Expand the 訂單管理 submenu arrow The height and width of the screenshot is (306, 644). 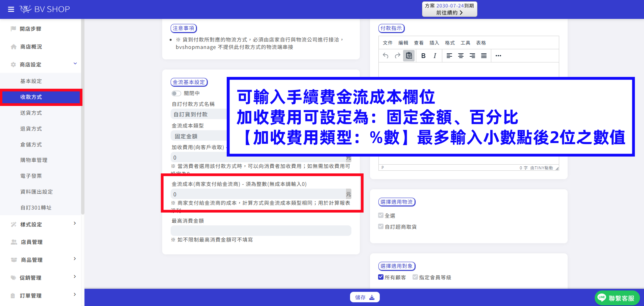(x=75, y=295)
